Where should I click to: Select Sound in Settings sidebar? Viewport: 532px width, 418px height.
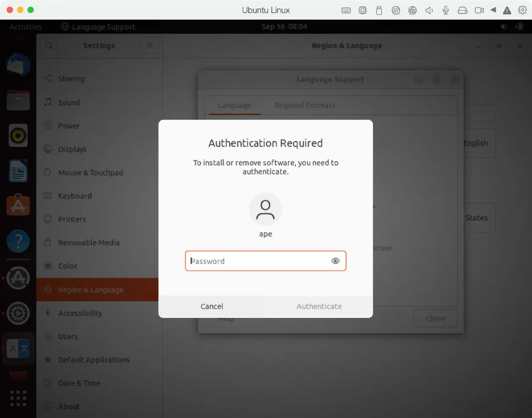[x=99, y=102]
